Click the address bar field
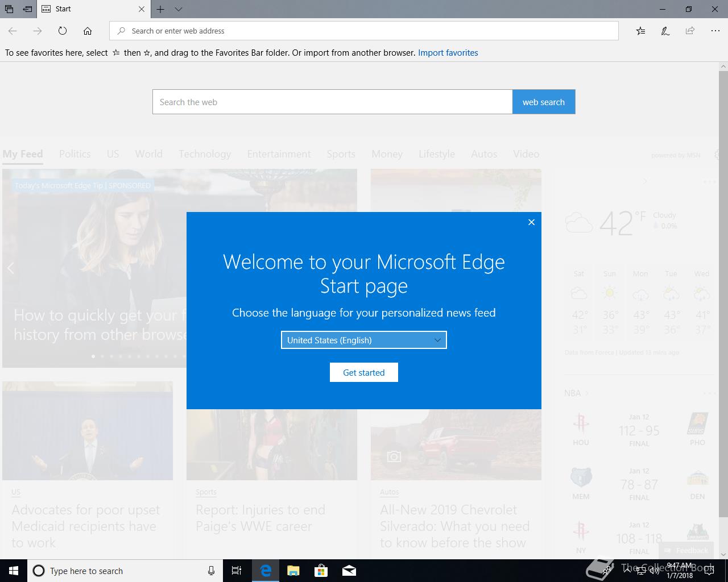728x582 pixels. point(364,31)
